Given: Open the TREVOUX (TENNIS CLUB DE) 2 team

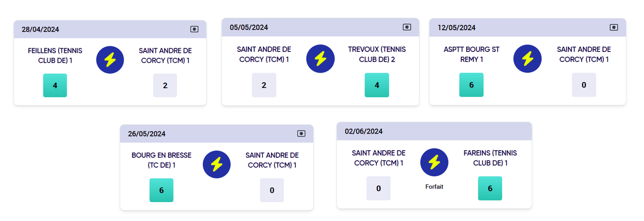Looking at the screenshot, I should tap(377, 54).
